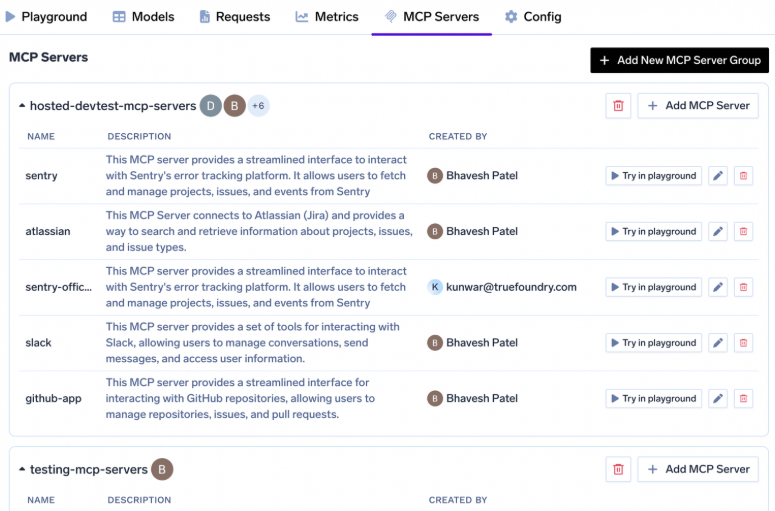
Task: Try the slack server in playground
Action: 653,343
